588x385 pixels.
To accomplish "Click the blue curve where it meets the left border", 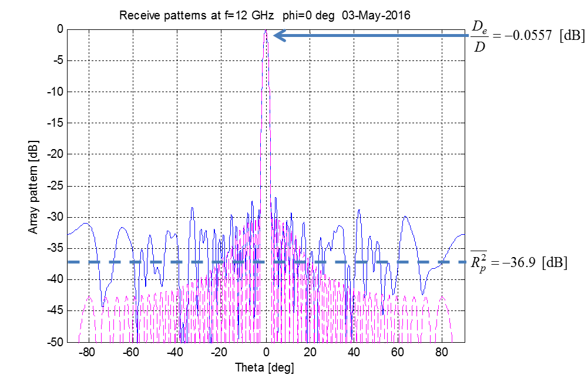I will click(x=69, y=234).
